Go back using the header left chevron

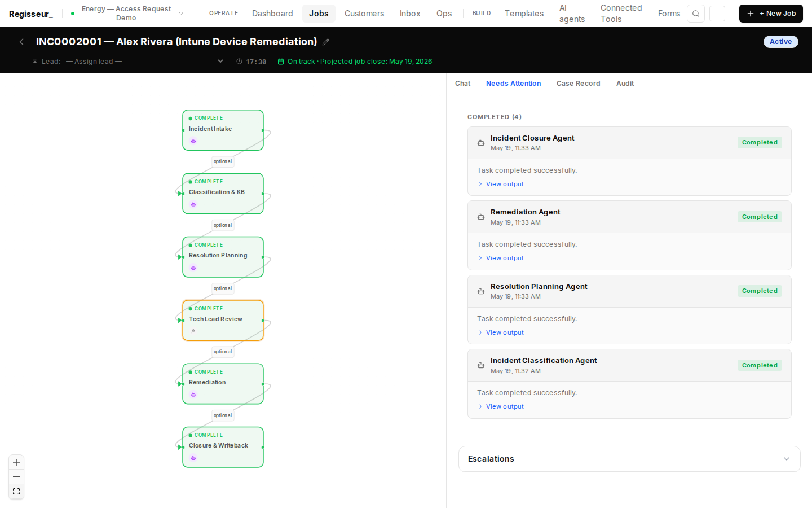[21, 42]
